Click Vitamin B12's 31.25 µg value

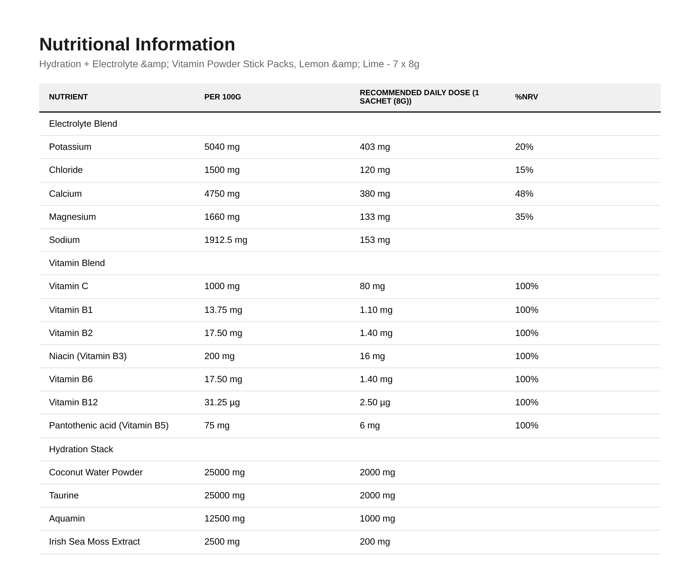(x=222, y=402)
